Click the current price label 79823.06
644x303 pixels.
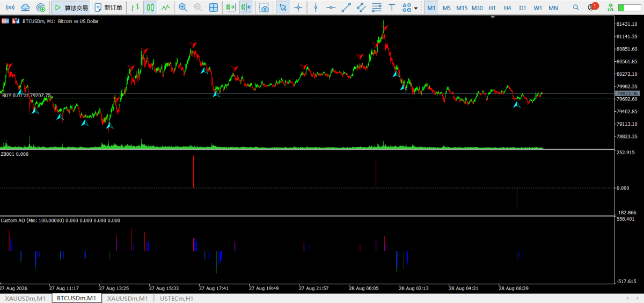click(x=628, y=93)
